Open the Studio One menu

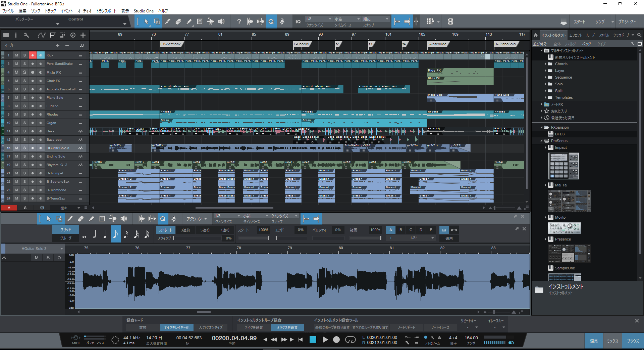tap(144, 11)
